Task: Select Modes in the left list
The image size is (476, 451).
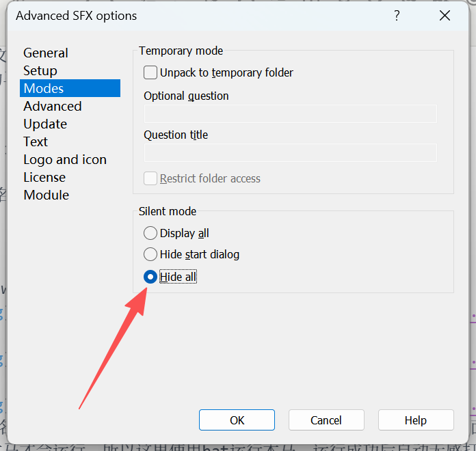Action: click(x=44, y=88)
